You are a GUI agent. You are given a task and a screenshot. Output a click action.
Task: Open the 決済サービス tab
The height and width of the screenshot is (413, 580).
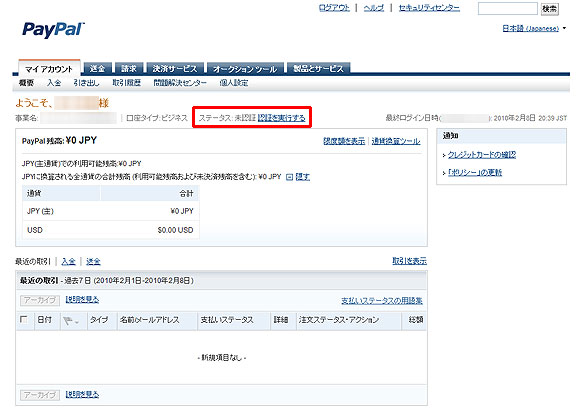point(175,68)
